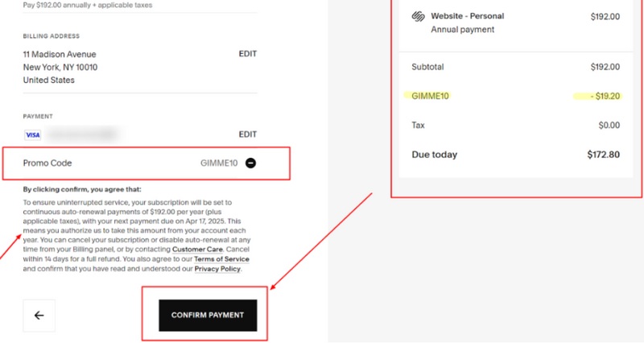Click the Due today total of $172.80
Image resolution: width=644 pixels, height=343 pixels.
click(601, 155)
